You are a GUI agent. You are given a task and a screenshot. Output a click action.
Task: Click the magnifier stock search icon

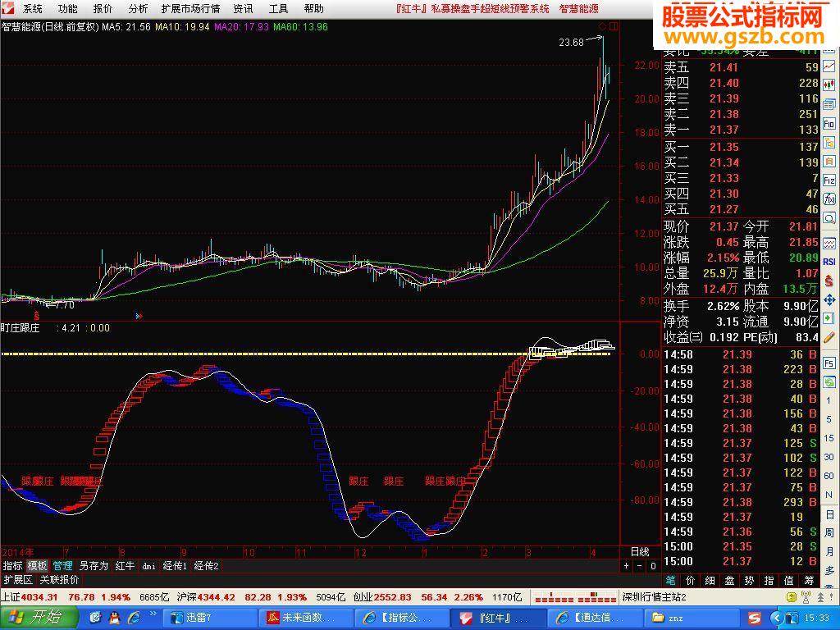(829, 218)
